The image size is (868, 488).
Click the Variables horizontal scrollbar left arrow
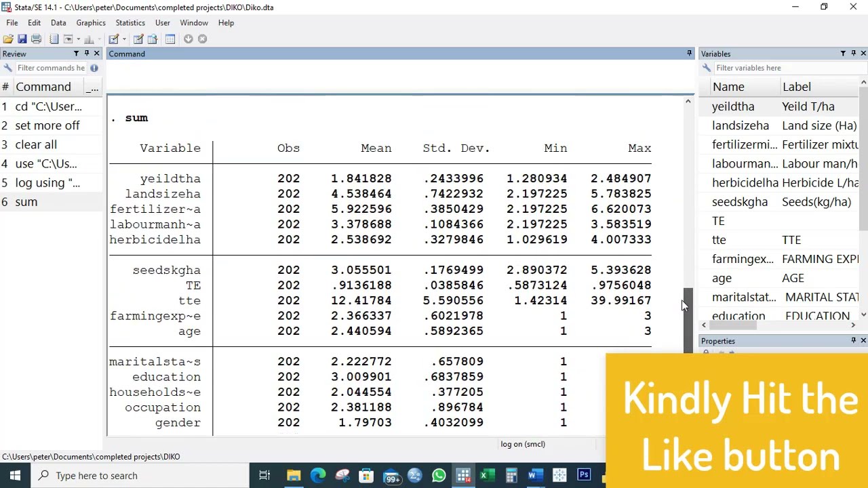click(704, 326)
